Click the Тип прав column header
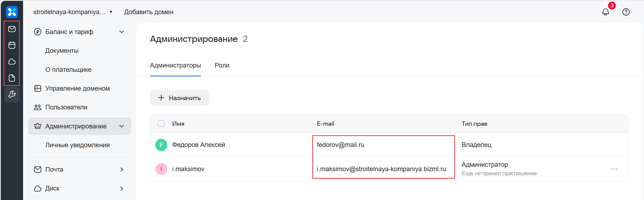Viewport: 644px width, 200px height. [474, 124]
